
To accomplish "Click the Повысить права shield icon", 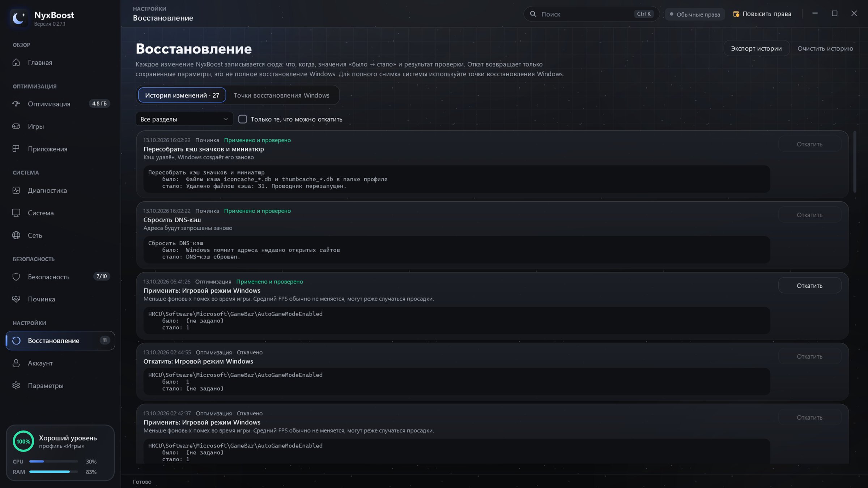I will pyautogui.click(x=736, y=14).
